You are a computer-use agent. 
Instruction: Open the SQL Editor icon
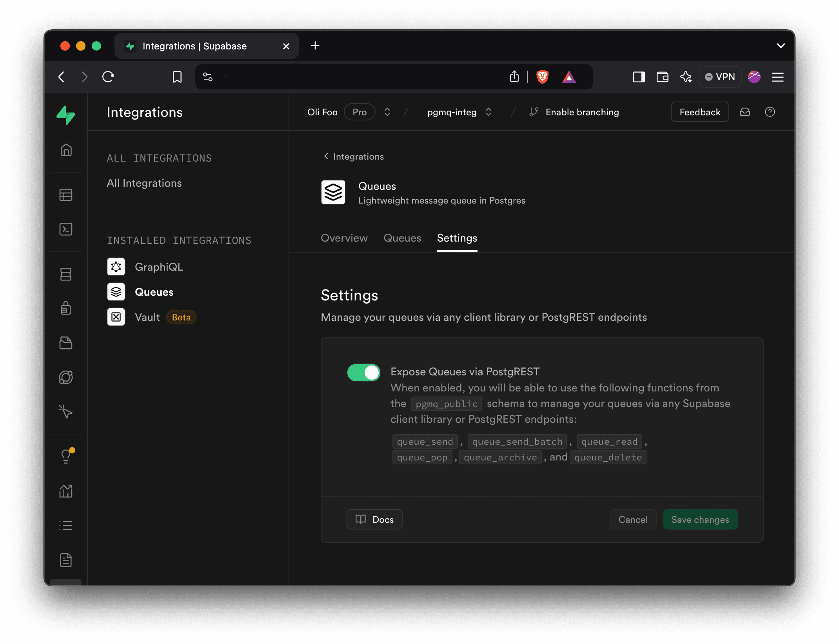pos(66,229)
